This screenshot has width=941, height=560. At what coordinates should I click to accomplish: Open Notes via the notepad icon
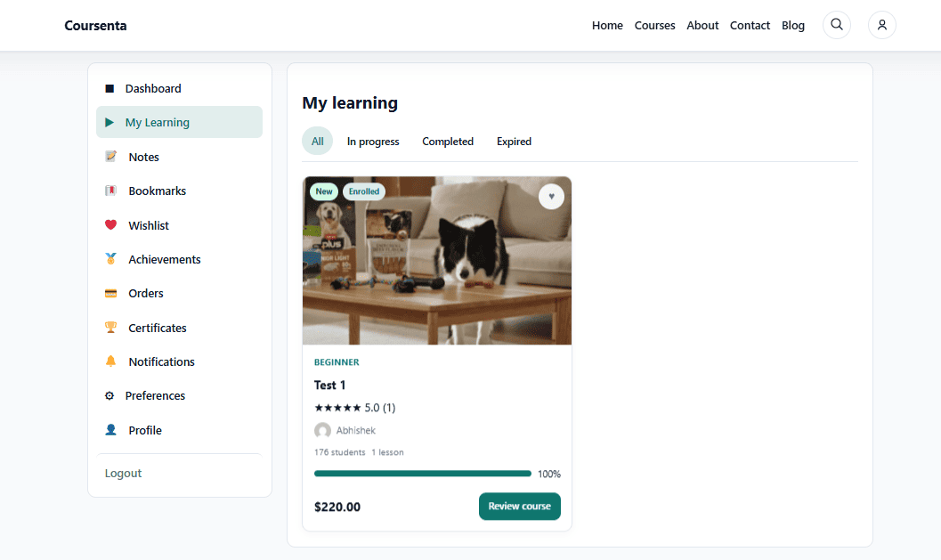(111, 157)
